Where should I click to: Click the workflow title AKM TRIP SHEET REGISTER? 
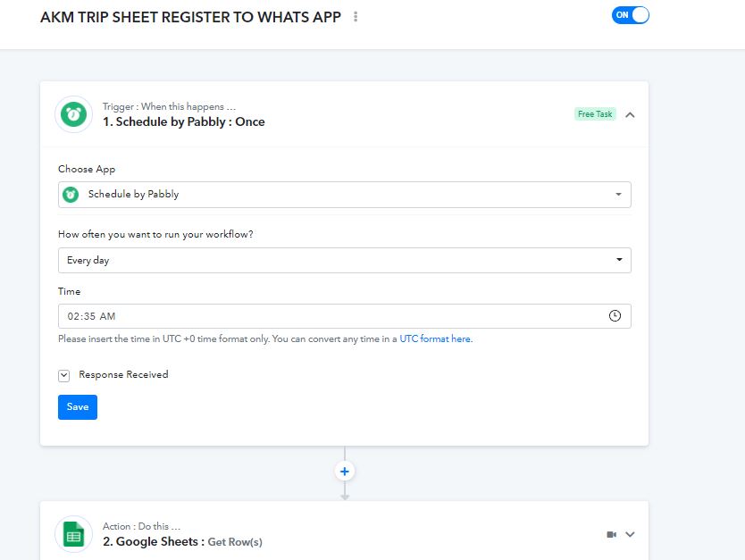click(x=190, y=18)
